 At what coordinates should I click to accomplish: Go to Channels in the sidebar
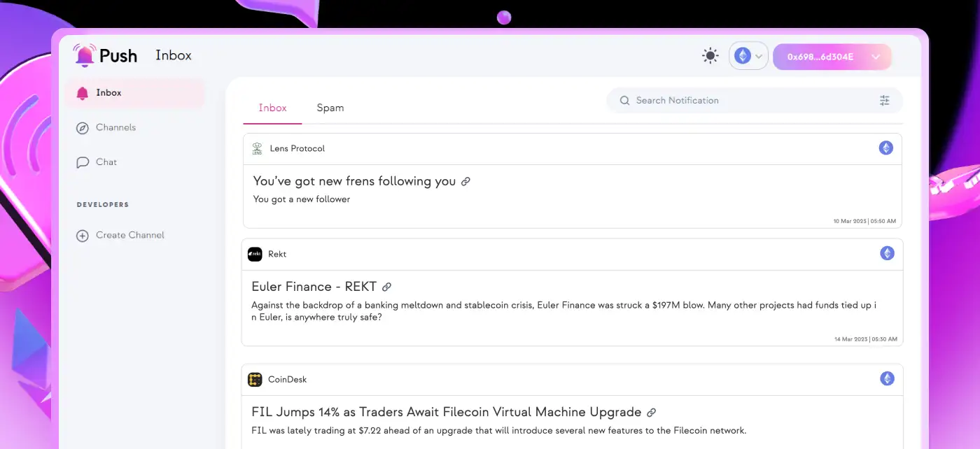click(115, 127)
